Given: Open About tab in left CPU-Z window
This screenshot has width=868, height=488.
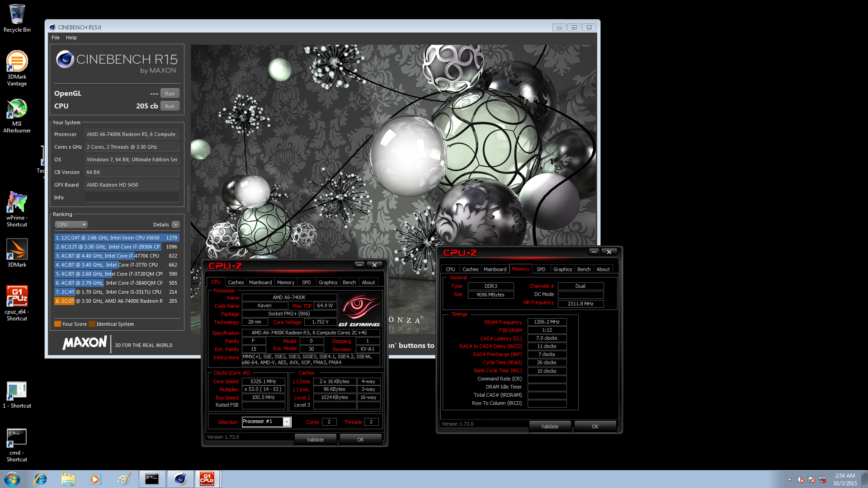Looking at the screenshot, I should 368,282.
